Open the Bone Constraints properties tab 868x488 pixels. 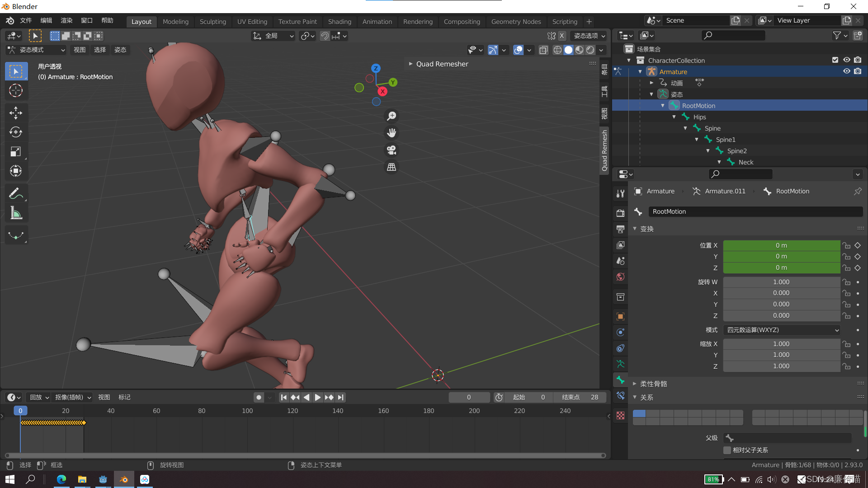(x=620, y=396)
